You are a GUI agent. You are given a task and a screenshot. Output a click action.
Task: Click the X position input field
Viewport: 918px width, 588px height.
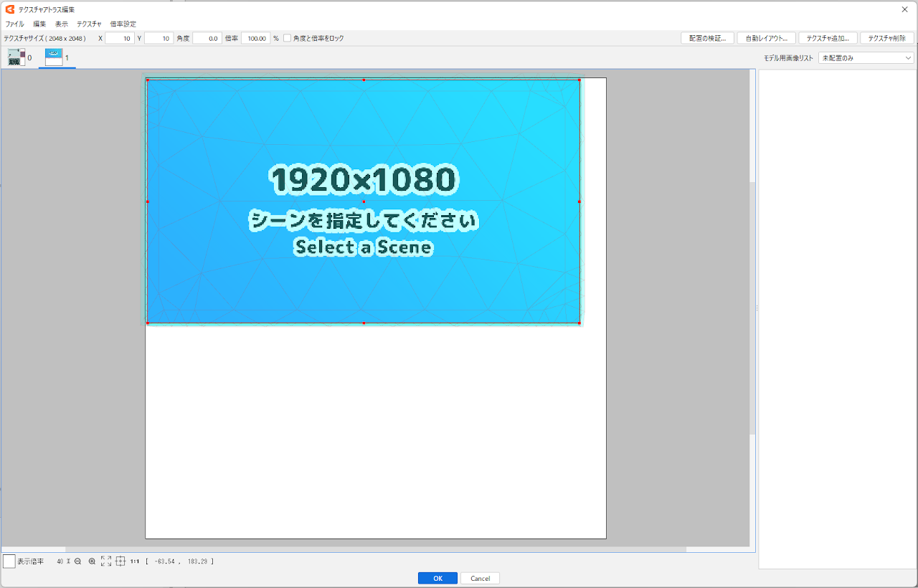pos(119,38)
